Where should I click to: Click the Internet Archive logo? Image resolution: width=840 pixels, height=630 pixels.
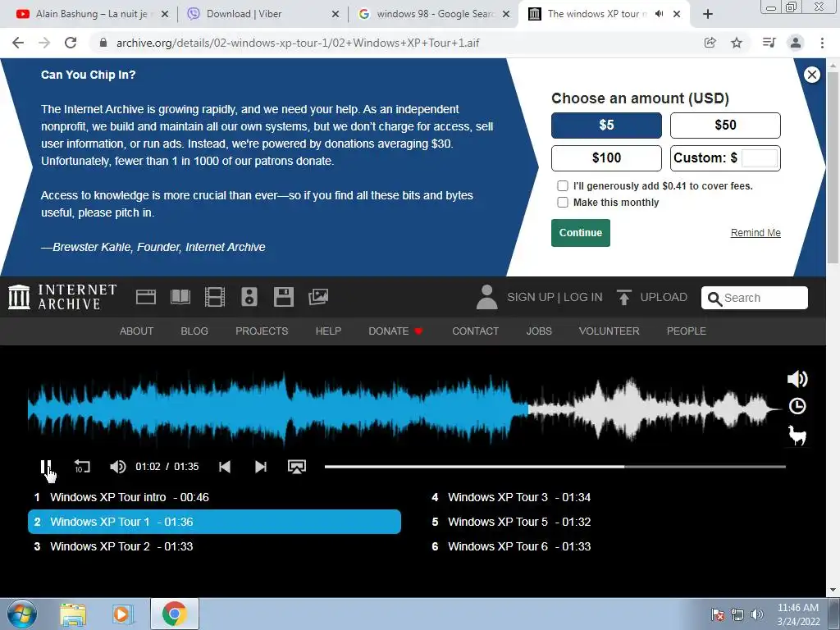(62, 297)
